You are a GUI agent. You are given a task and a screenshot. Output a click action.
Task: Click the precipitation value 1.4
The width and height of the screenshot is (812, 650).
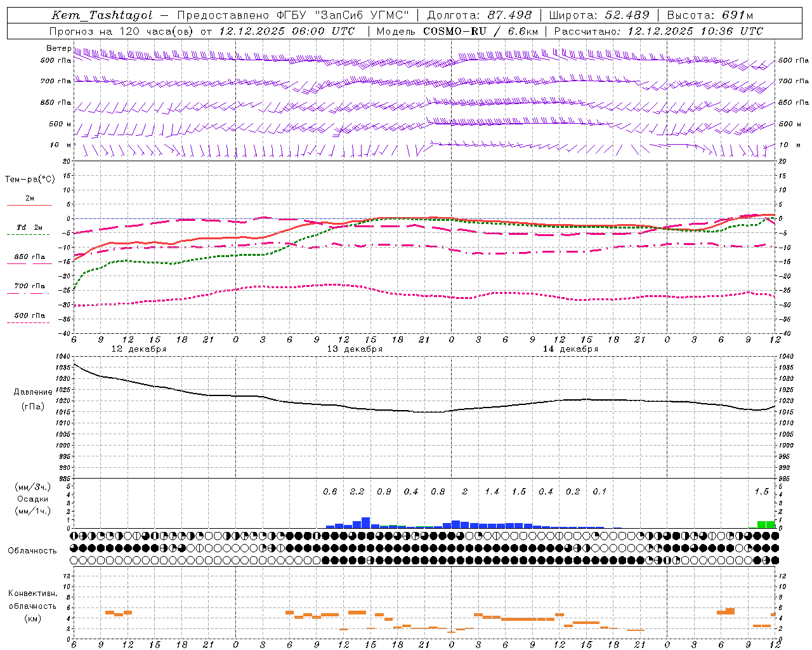[492, 491]
